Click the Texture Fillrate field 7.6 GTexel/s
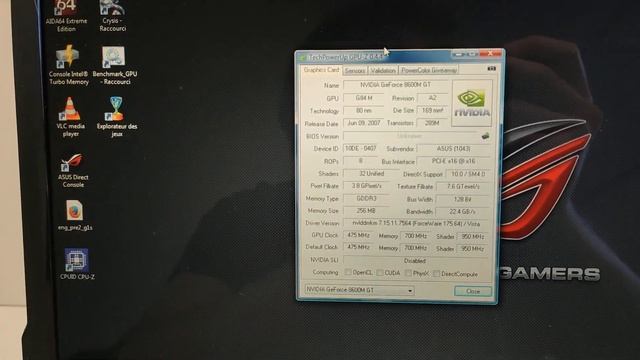 [x=462, y=187]
